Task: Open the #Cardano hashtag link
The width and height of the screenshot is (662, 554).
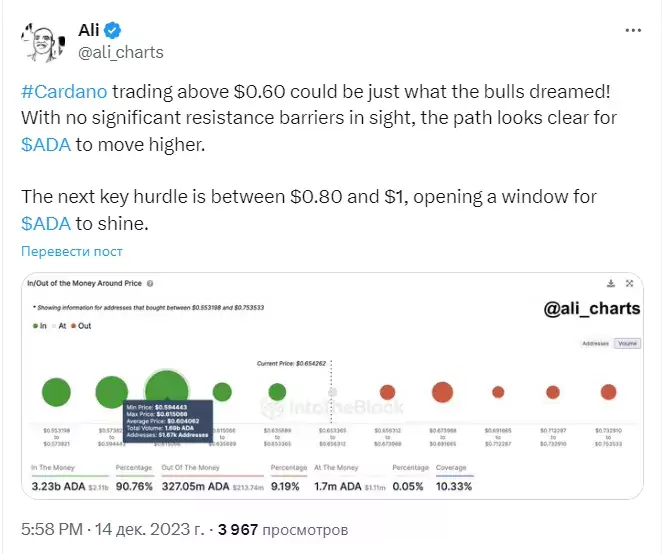Action: point(64,92)
